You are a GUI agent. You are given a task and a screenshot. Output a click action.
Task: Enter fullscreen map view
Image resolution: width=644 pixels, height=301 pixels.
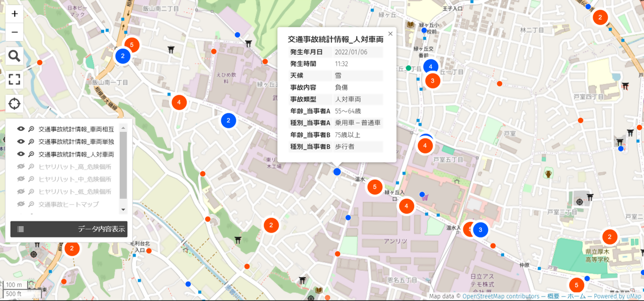15,79
